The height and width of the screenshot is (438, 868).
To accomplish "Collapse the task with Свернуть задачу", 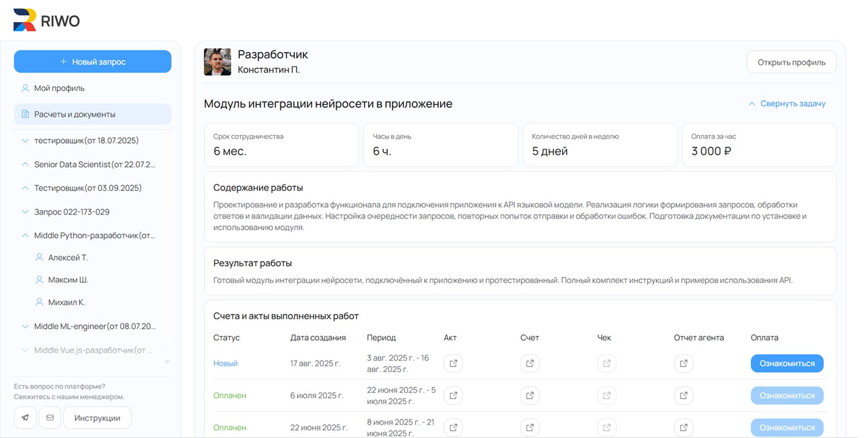I will 787,104.
